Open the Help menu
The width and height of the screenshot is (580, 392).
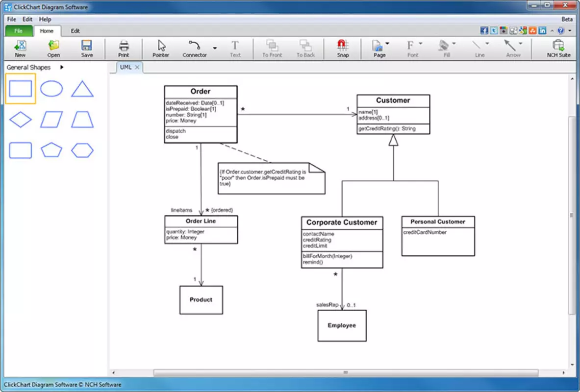coord(45,19)
